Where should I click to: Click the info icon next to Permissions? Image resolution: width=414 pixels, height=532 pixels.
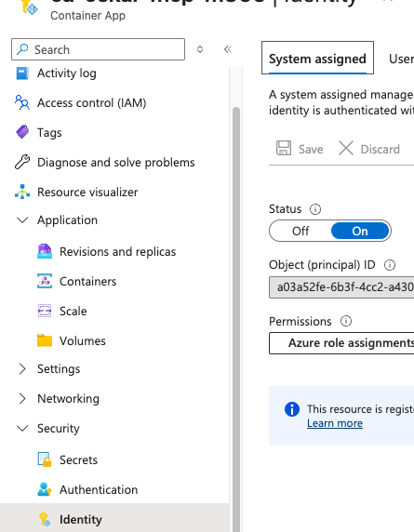pos(346,321)
